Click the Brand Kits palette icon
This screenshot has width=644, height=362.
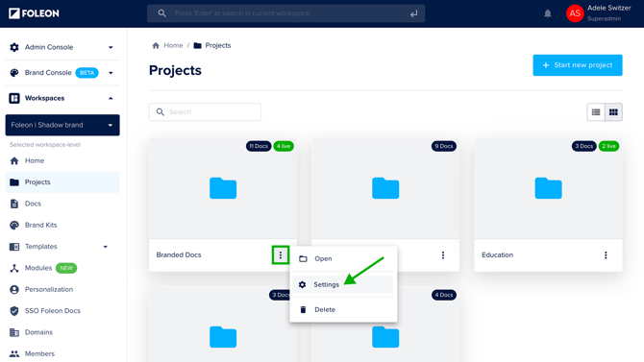pos(14,225)
